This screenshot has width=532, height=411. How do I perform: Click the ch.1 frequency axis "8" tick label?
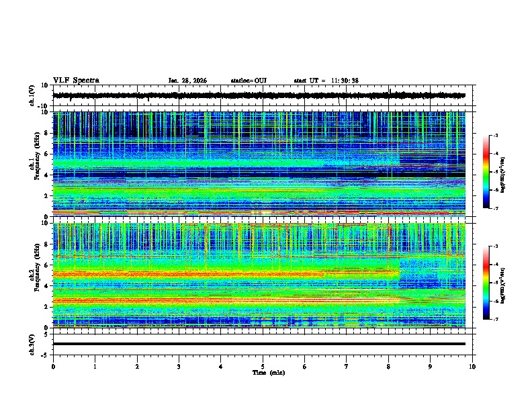[x=46, y=133]
